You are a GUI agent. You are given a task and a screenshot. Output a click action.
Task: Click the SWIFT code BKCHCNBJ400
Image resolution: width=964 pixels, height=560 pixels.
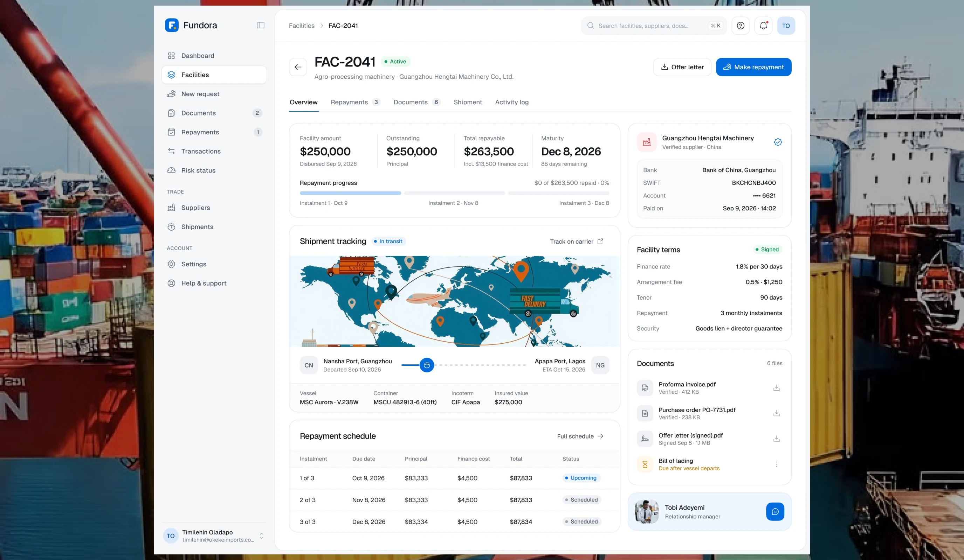pos(753,183)
